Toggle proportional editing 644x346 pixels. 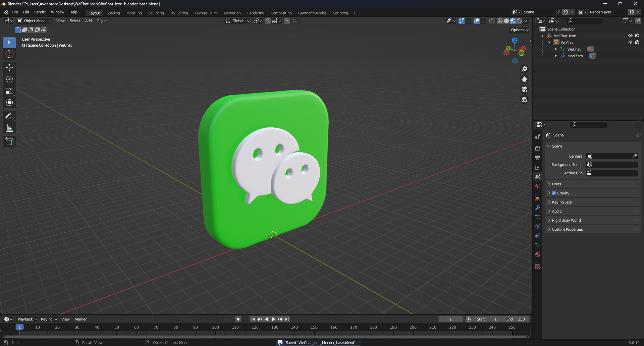(287, 21)
